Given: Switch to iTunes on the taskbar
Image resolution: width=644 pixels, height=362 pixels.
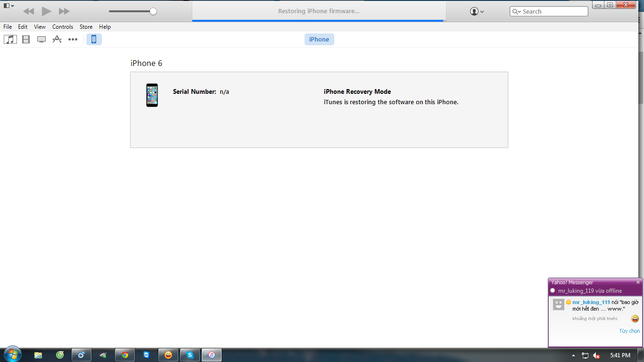Looking at the screenshot, I should 212,355.
